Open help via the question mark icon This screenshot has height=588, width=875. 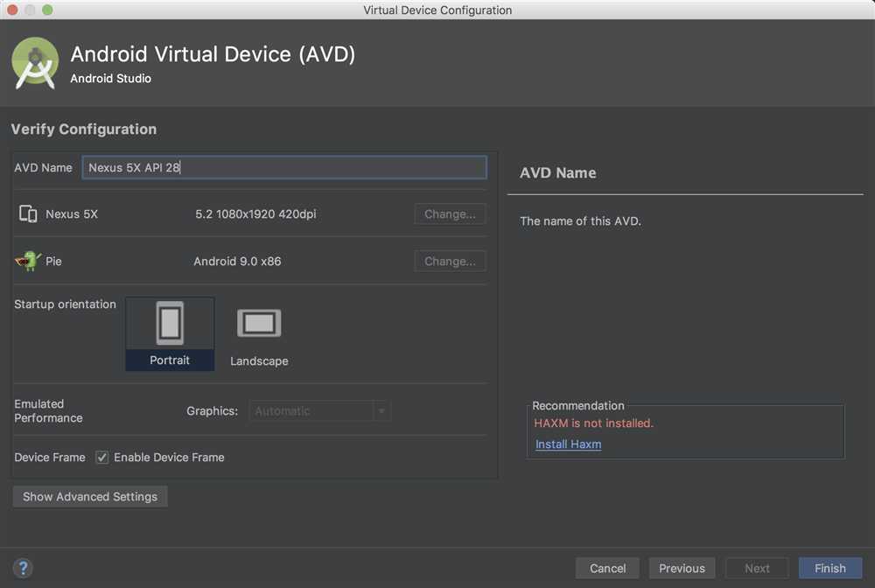[23, 568]
